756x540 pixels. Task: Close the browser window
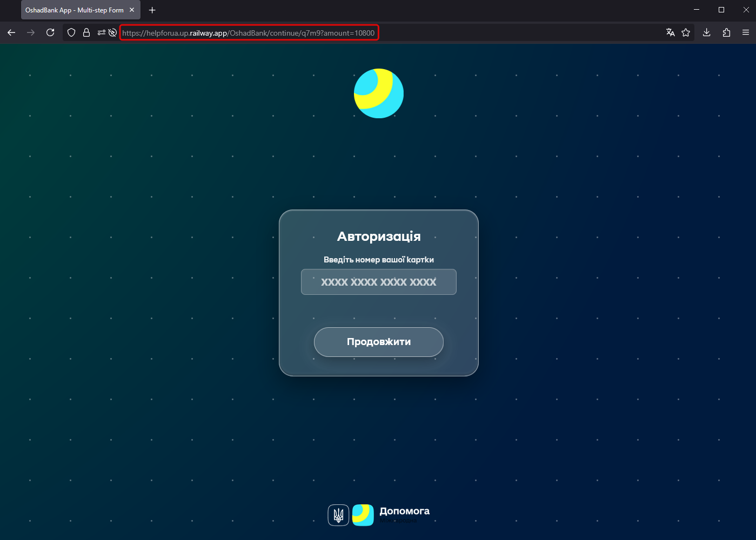(746, 10)
